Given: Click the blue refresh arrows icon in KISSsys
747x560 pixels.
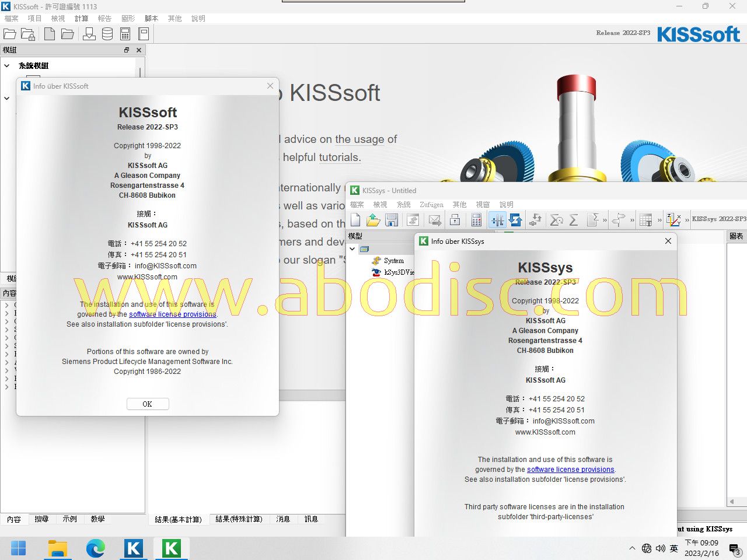Looking at the screenshot, I should click(515, 220).
